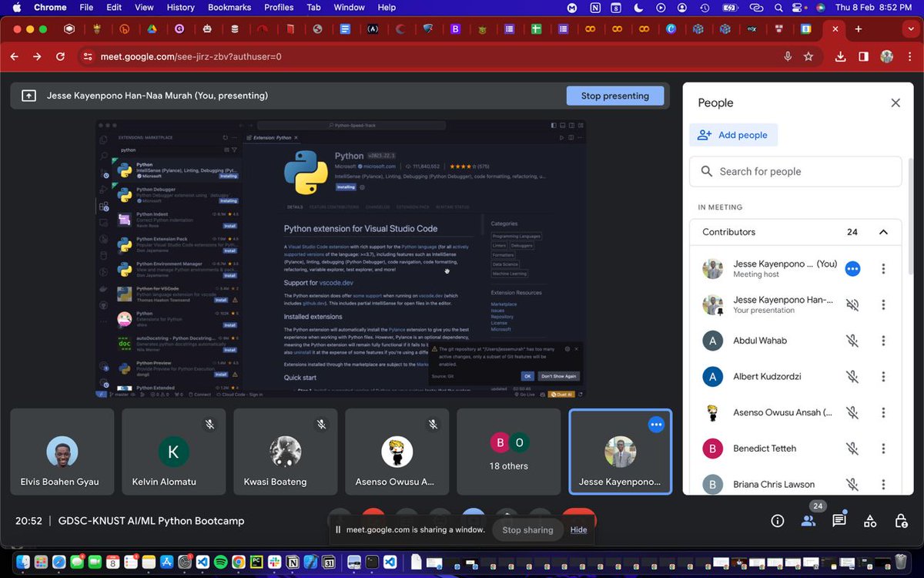Open the Window menu
Viewport: 924px width, 578px height.
pos(349,7)
